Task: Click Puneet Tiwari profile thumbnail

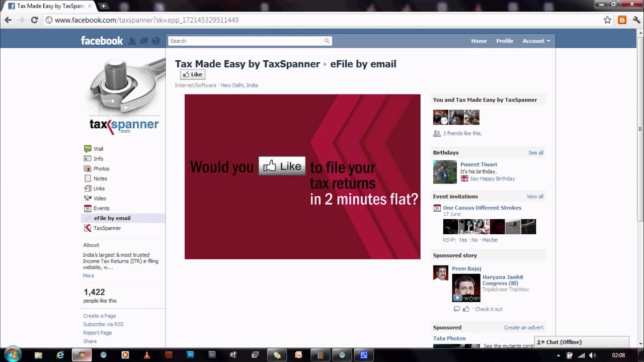Action: click(445, 172)
